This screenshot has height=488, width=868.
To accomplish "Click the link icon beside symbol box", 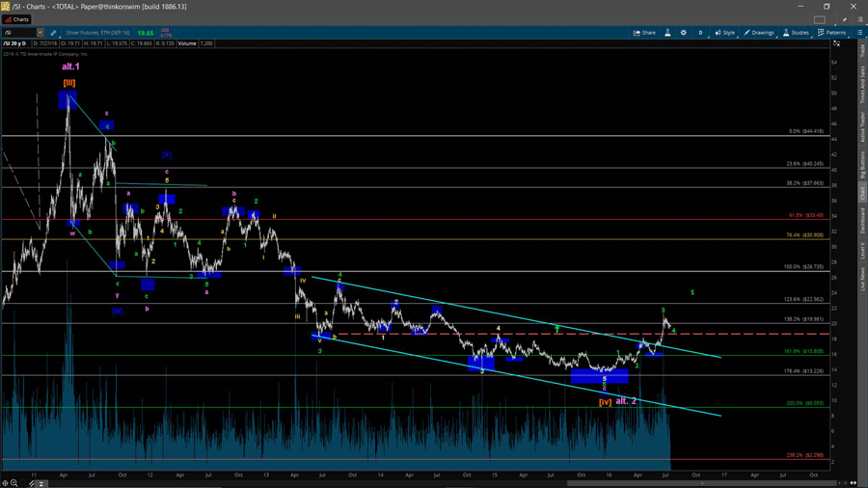I will [x=53, y=33].
